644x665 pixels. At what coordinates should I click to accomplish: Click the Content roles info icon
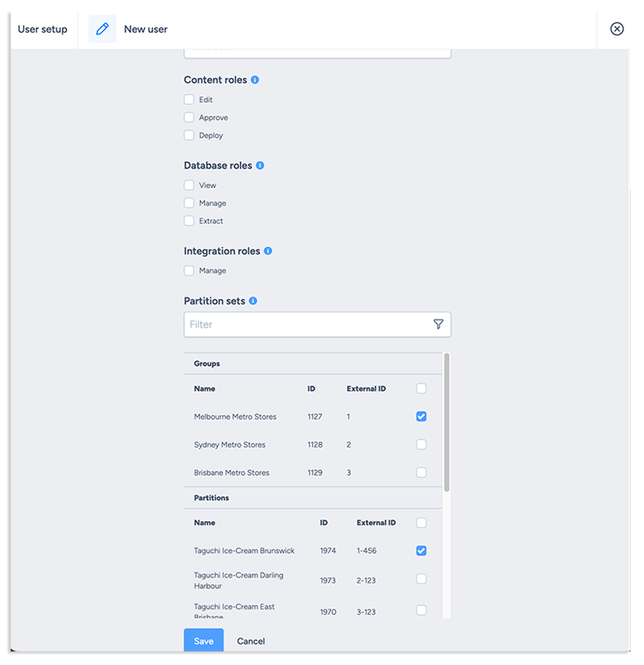(x=255, y=80)
